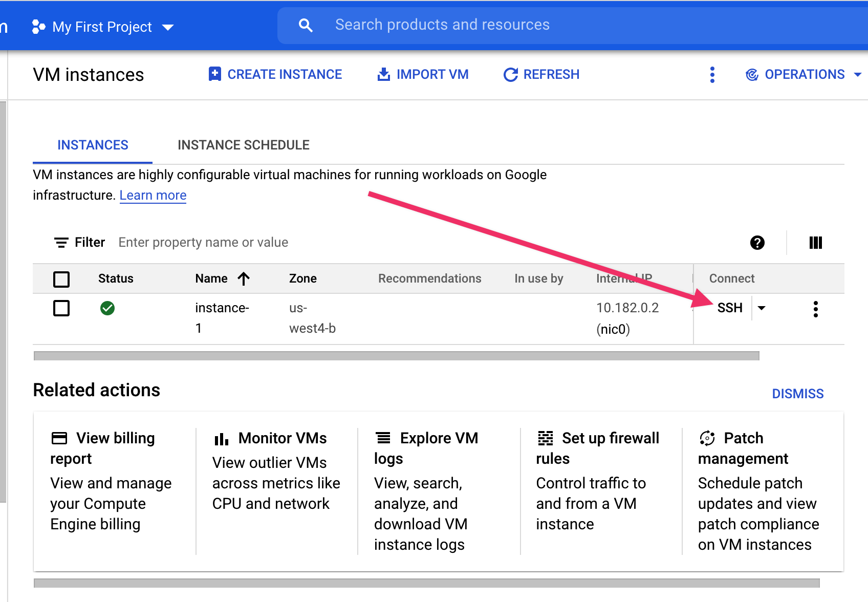Click the instances table horizontal scrollbar
Screen dimensions: 868x602
coord(396,356)
